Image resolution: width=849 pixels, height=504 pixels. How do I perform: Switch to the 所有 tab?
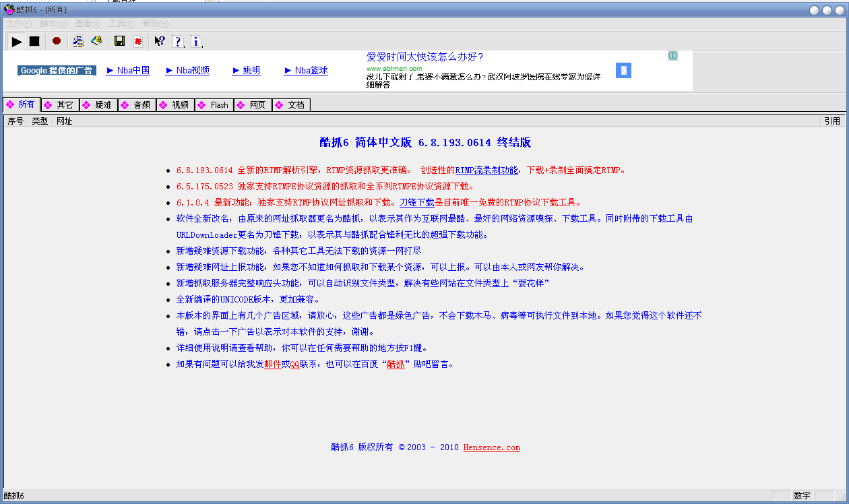[x=22, y=104]
